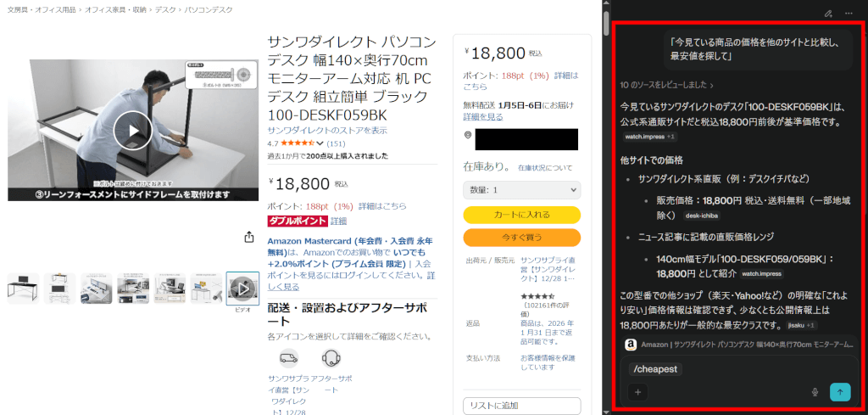Send the /cheapest prompt with arrow button
Image resolution: width=868 pixels, height=415 pixels.
click(x=840, y=392)
